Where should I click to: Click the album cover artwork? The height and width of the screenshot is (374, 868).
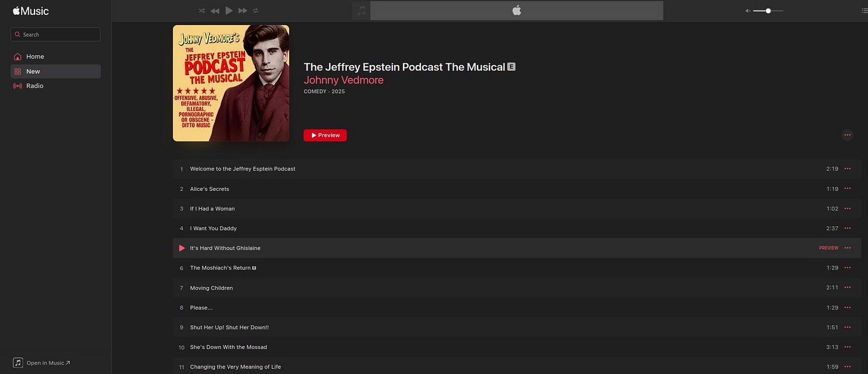point(231,83)
